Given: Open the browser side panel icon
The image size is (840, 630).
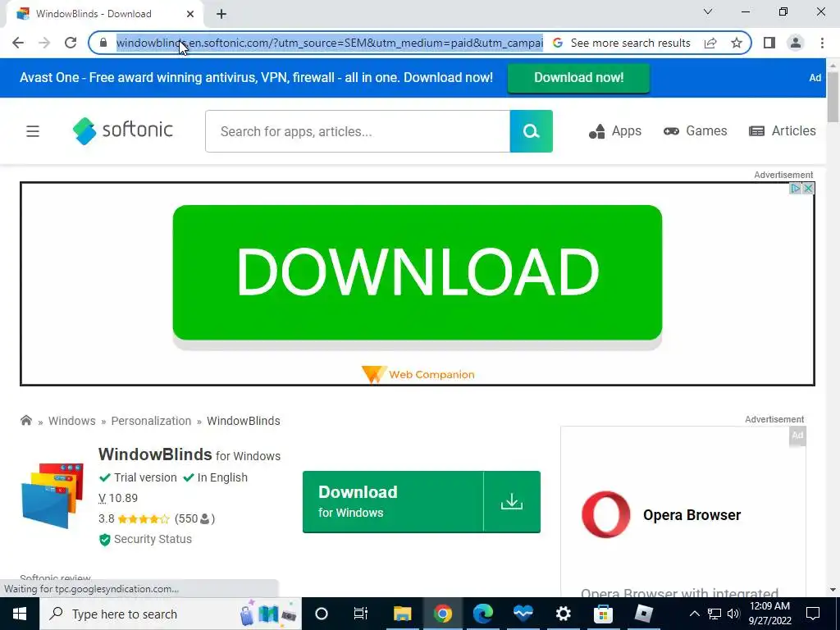Looking at the screenshot, I should [x=769, y=43].
